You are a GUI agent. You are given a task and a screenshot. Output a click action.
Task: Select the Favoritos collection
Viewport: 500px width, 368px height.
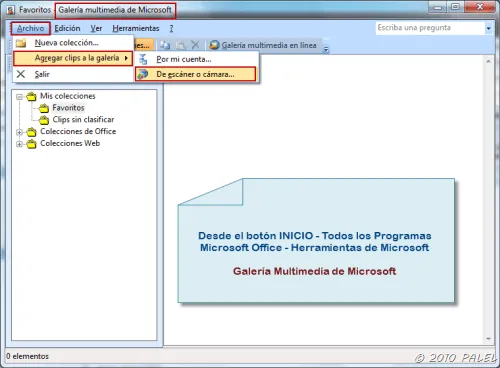[68, 108]
